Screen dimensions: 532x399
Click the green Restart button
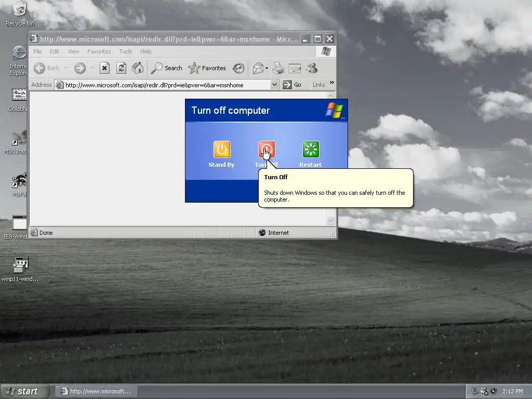tap(311, 149)
